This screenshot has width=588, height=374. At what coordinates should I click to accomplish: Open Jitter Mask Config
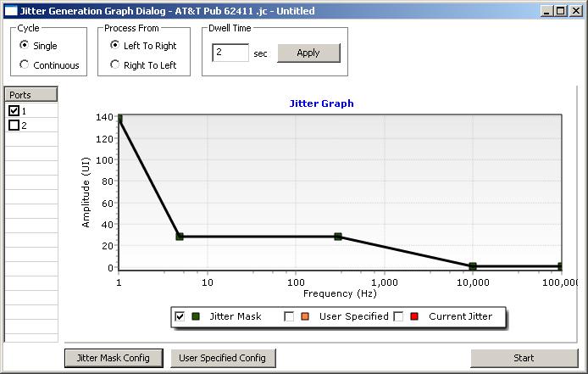point(114,358)
